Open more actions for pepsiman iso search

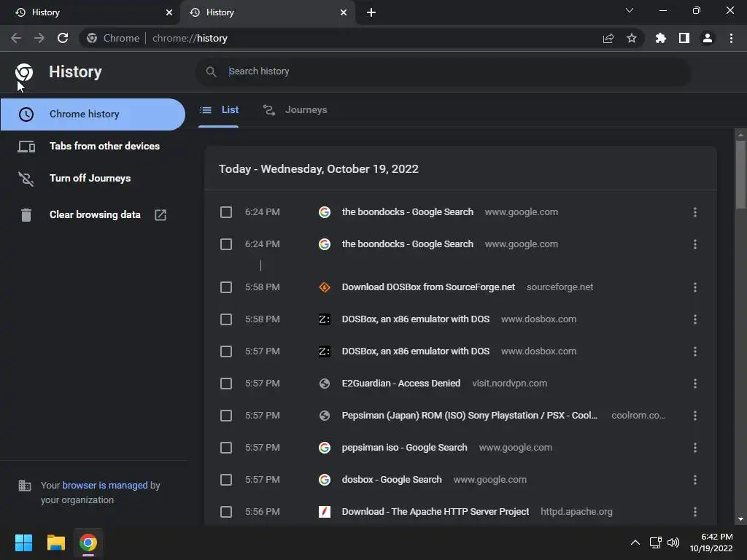(x=695, y=448)
